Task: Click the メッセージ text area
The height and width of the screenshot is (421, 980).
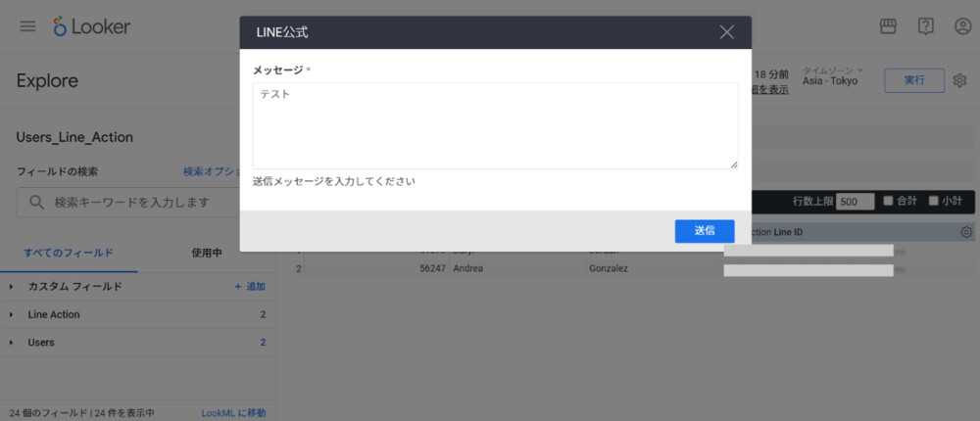Action: (x=495, y=125)
